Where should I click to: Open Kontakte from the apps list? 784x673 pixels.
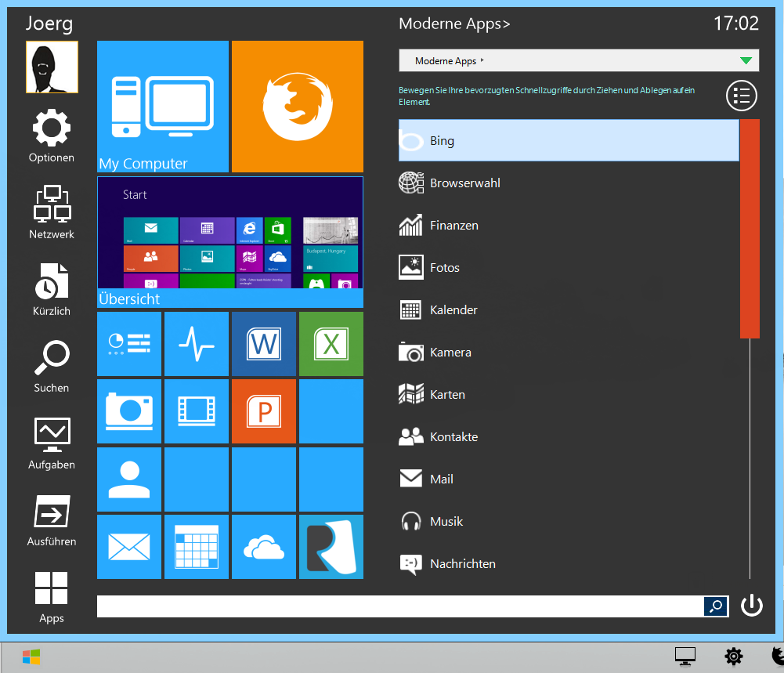point(569,436)
